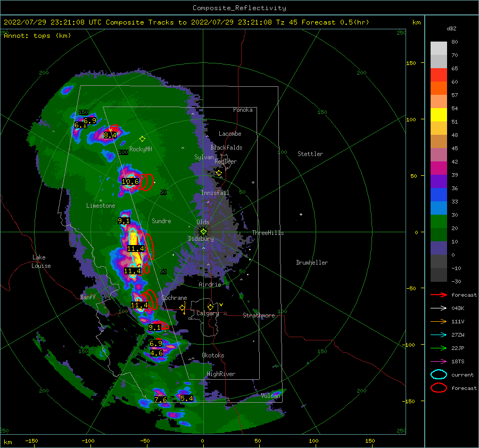Image resolution: width=479 pixels, height=448 pixels.
Task: Select the Airdrie label
Action: coord(210,284)
